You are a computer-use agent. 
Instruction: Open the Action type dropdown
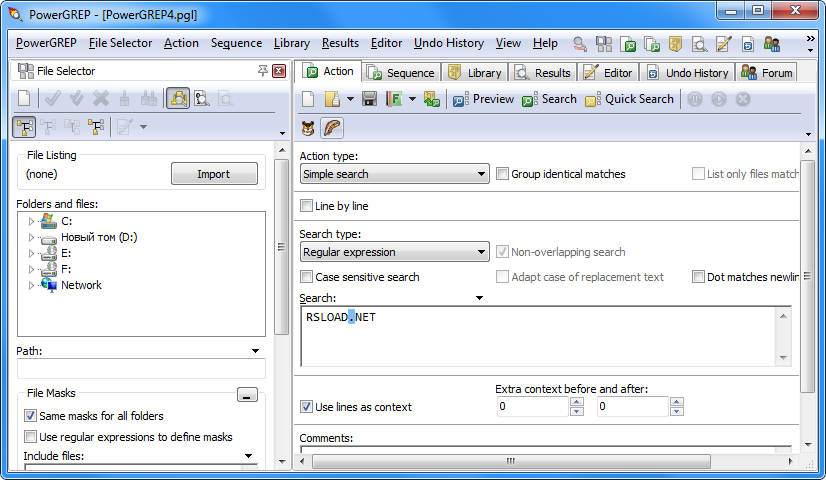[x=394, y=174]
